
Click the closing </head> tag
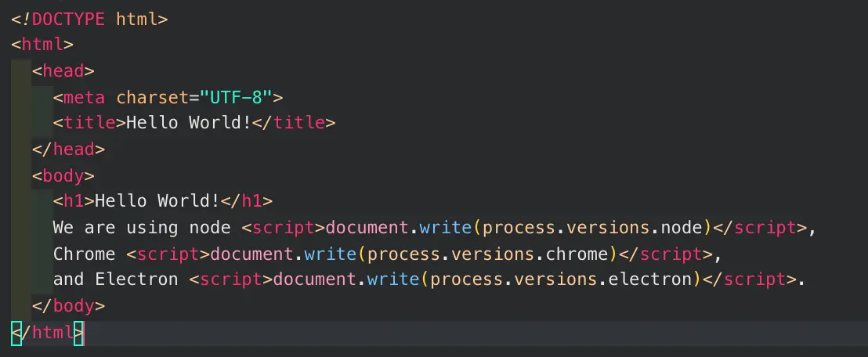coord(68,150)
